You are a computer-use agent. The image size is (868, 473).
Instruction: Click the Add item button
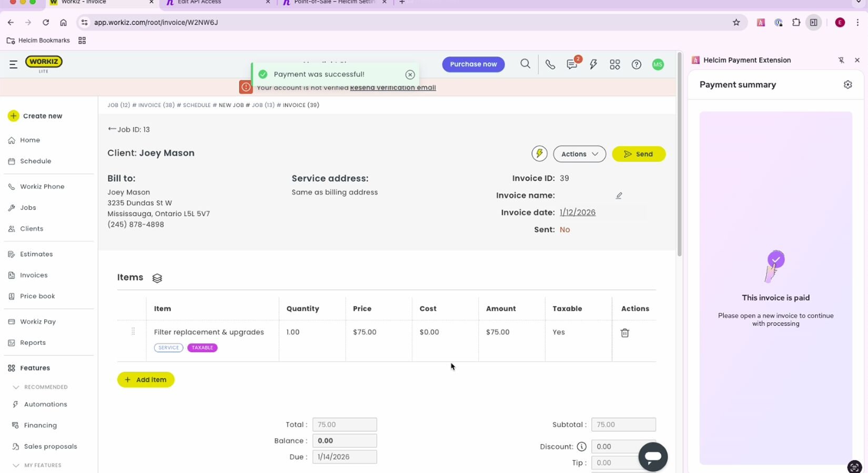coord(146,379)
